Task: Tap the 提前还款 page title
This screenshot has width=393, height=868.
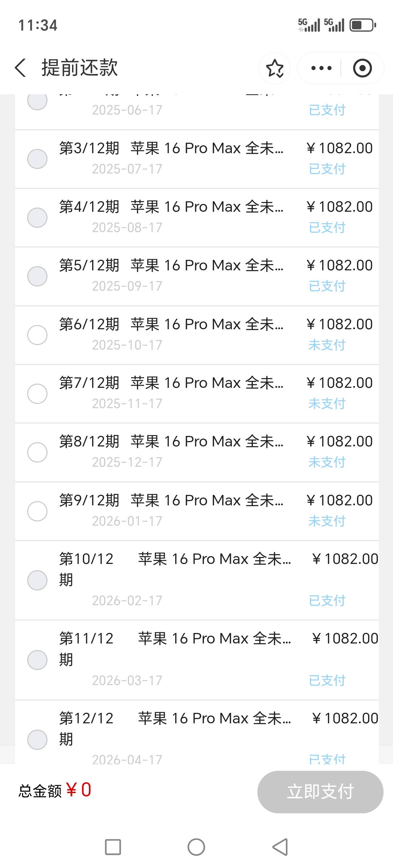Action: pos(80,68)
